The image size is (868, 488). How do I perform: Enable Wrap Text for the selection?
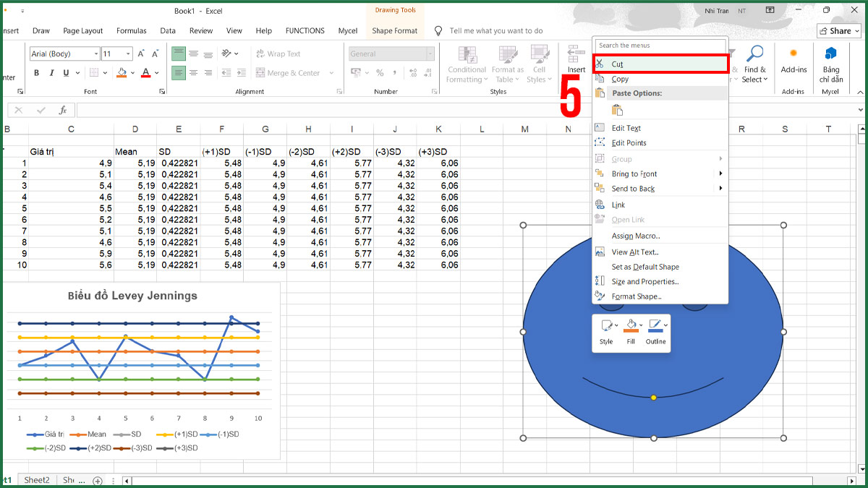(x=278, y=53)
